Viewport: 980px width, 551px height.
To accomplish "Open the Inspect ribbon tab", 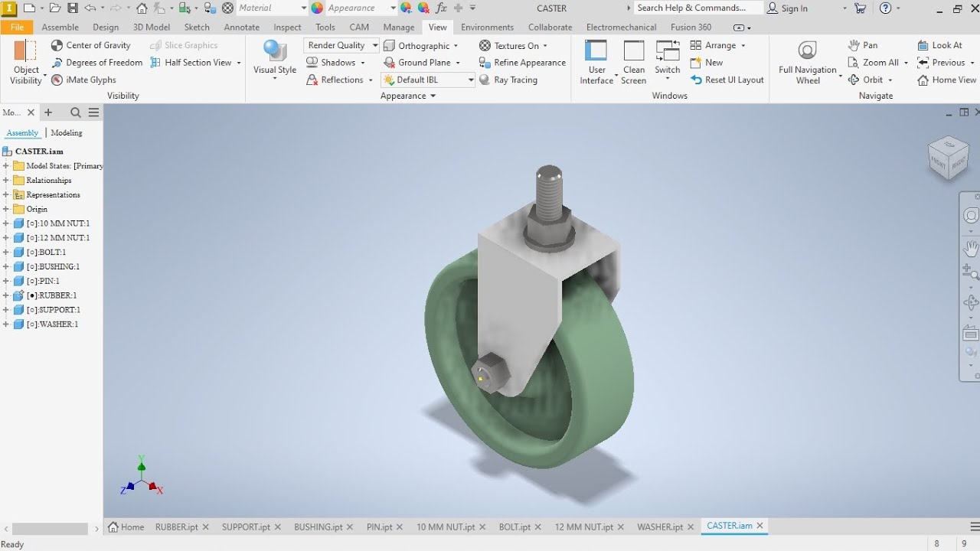I will click(288, 27).
